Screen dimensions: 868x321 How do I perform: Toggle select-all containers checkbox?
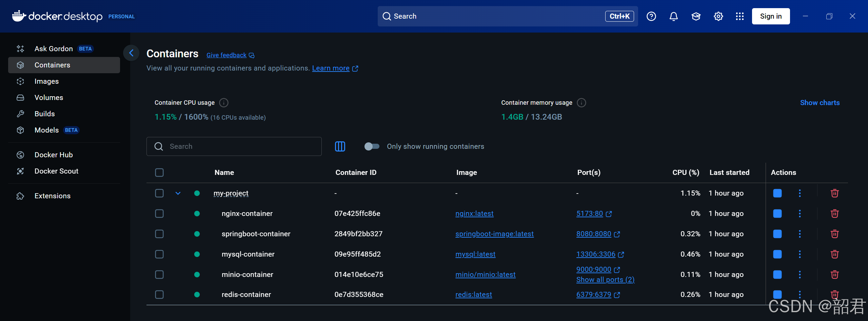pyautogui.click(x=159, y=173)
